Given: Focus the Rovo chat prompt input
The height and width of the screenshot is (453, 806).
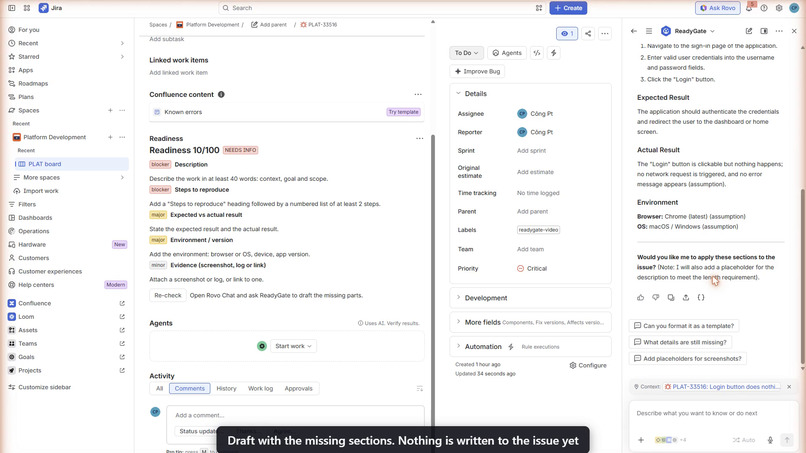Looking at the screenshot, I should (x=712, y=413).
